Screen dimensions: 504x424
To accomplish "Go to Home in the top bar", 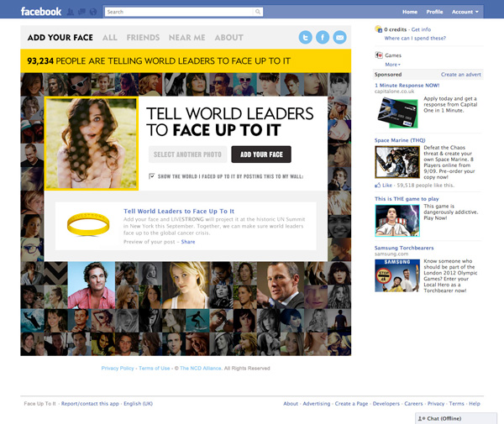I will click(x=410, y=12).
